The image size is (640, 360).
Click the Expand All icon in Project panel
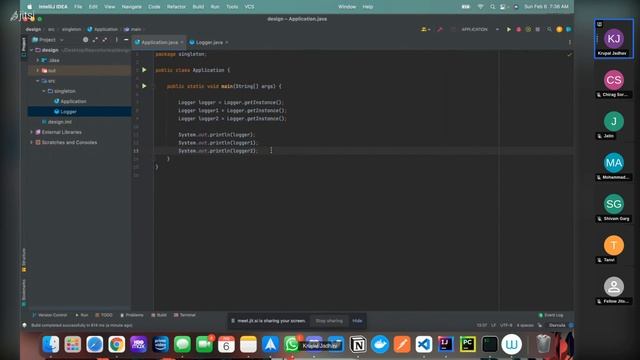coord(95,40)
